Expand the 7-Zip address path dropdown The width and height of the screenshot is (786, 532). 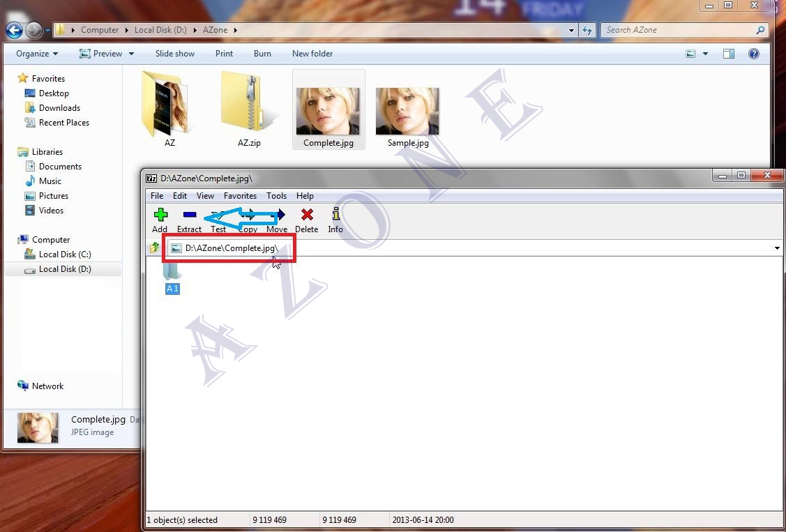777,248
